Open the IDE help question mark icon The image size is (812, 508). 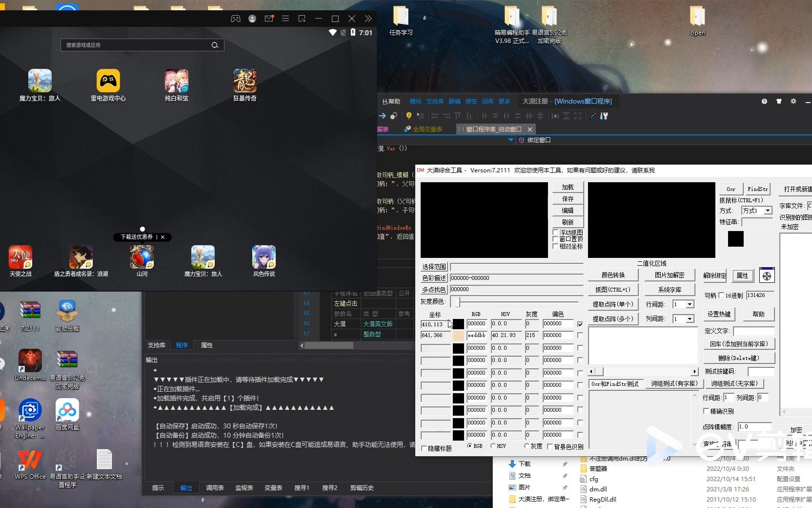click(x=764, y=101)
